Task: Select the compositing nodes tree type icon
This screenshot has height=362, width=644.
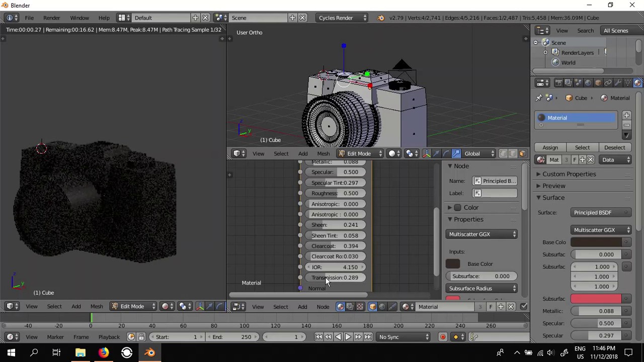Action: pyautogui.click(x=350, y=307)
